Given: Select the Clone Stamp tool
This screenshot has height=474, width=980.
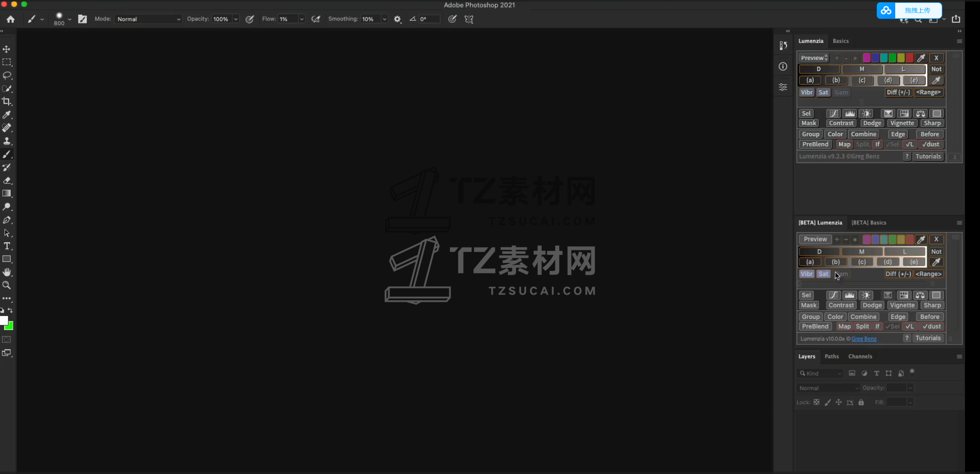Looking at the screenshot, I should [x=7, y=141].
